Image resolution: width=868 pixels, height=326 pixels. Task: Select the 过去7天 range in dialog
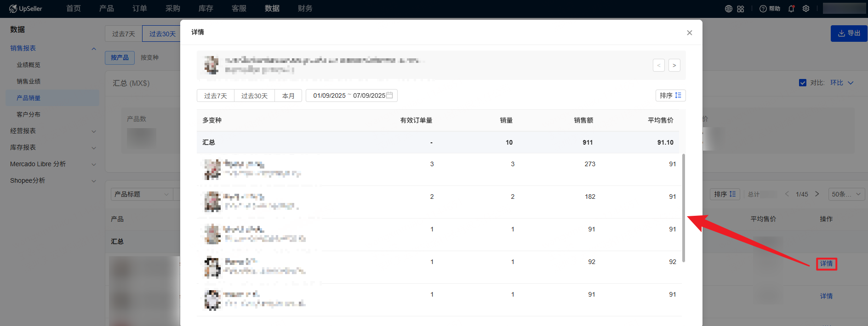[x=215, y=96]
